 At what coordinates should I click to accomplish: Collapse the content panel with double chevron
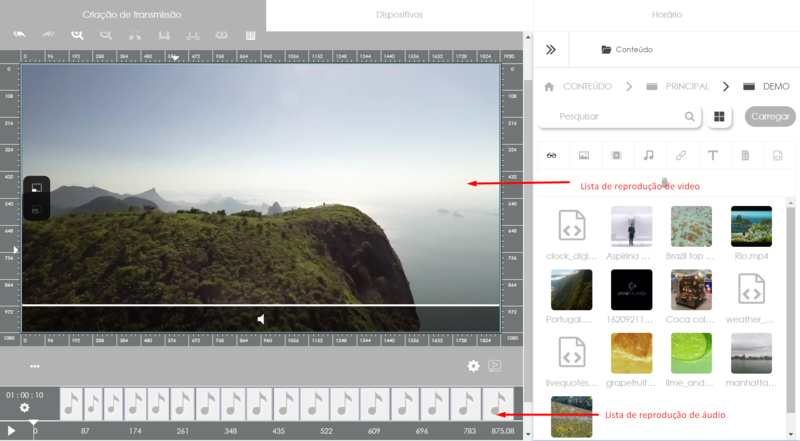coord(550,49)
